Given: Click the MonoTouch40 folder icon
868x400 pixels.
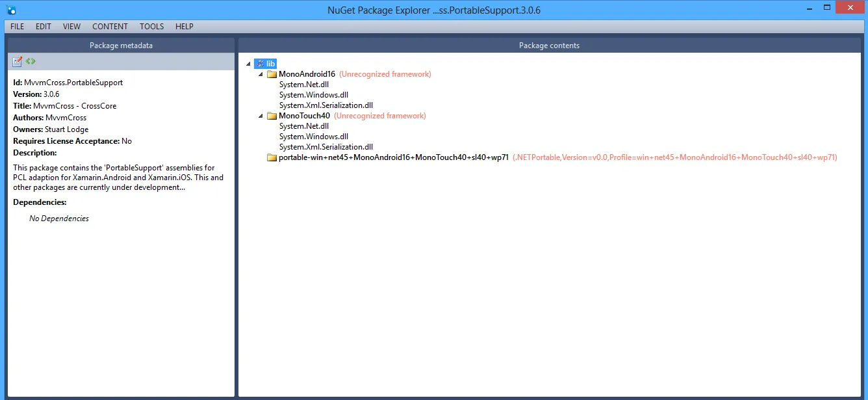Looking at the screenshot, I should pos(272,116).
